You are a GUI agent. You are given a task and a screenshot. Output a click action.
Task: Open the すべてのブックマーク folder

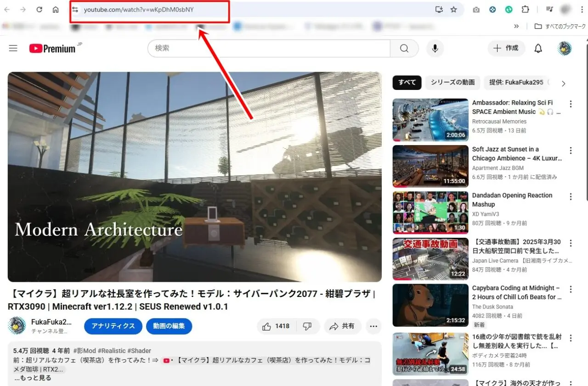tap(560, 27)
